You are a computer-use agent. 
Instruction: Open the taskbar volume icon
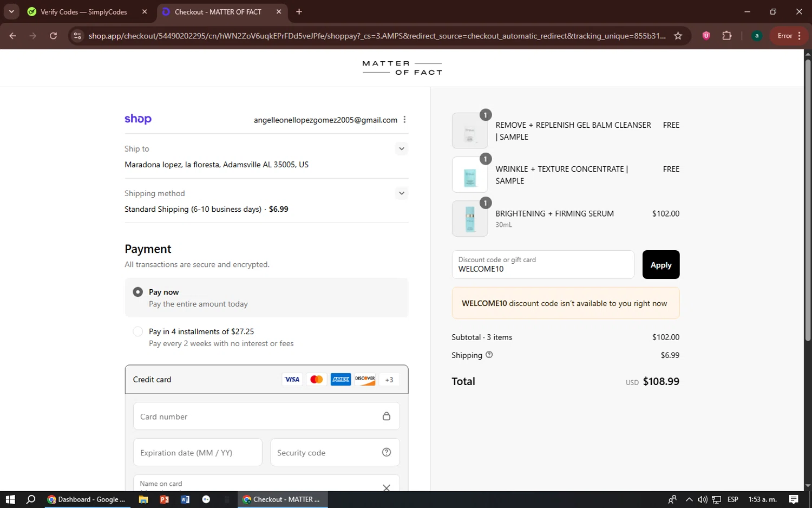(x=703, y=499)
